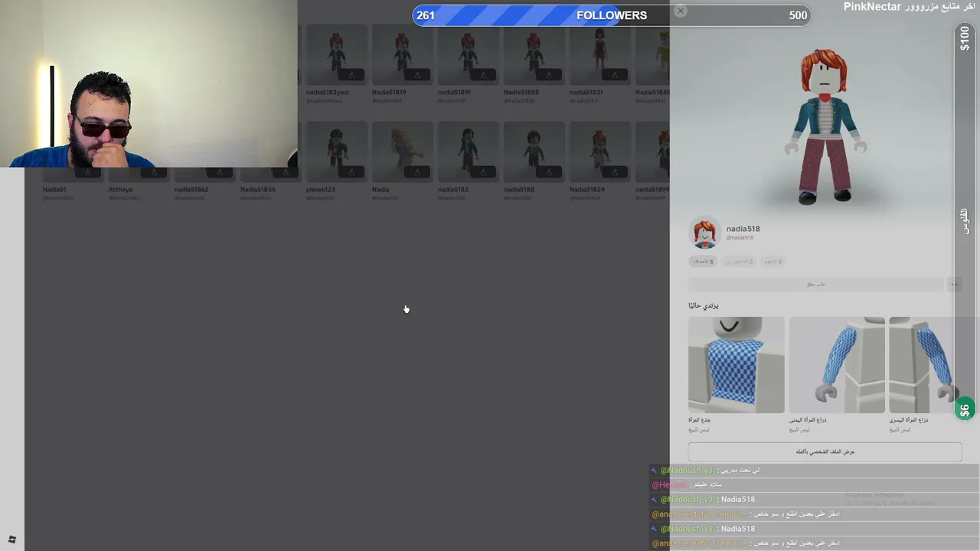
Task: Click the greyed-out friend request button
Action: pos(816,284)
